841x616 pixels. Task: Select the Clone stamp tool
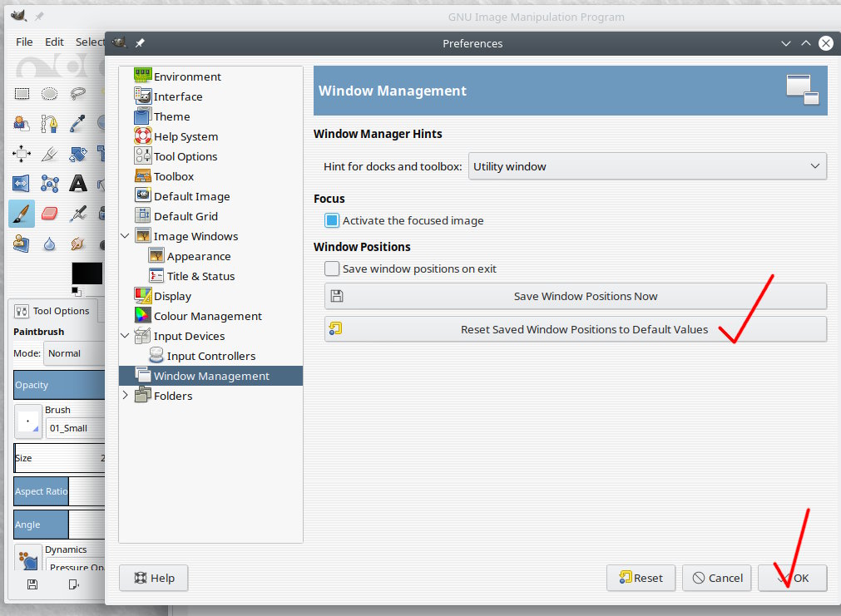22,244
